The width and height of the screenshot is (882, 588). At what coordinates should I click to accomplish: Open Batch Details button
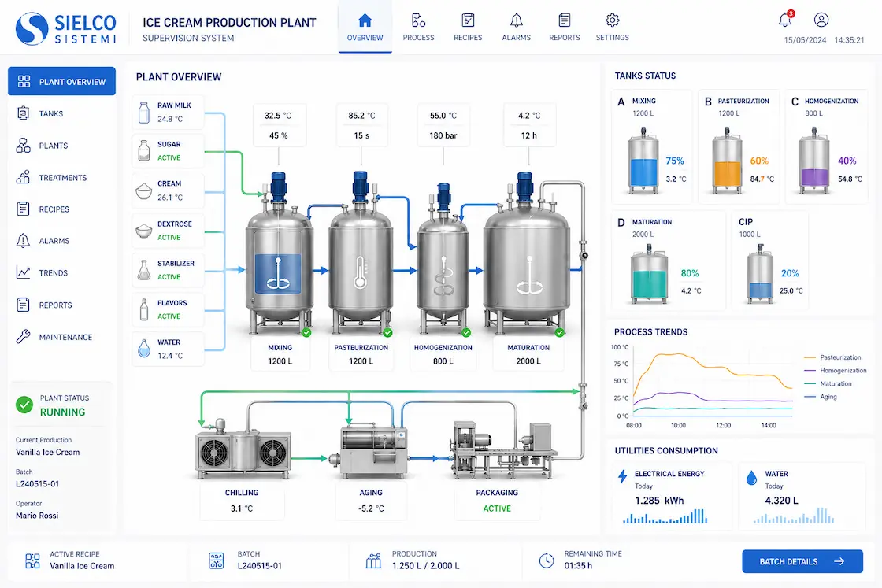tap(802, 561)
